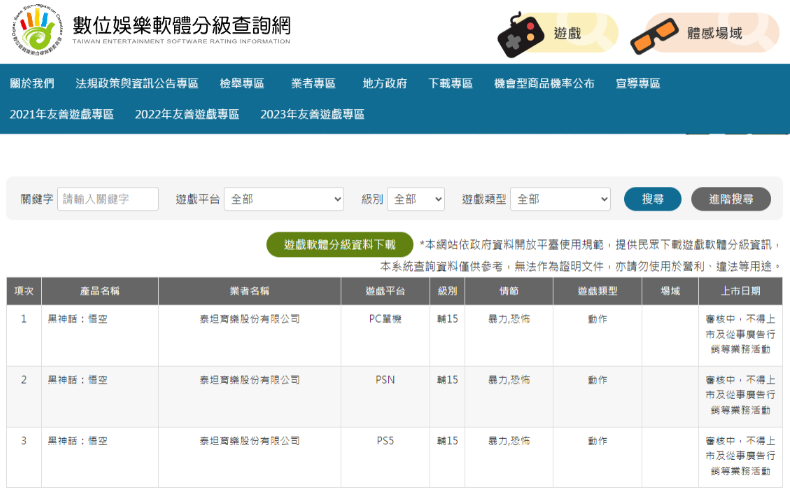Click 黑神話：悟空 in the PC單機 row
This screenshot has height=496, width=790.
tap(78, 319)
